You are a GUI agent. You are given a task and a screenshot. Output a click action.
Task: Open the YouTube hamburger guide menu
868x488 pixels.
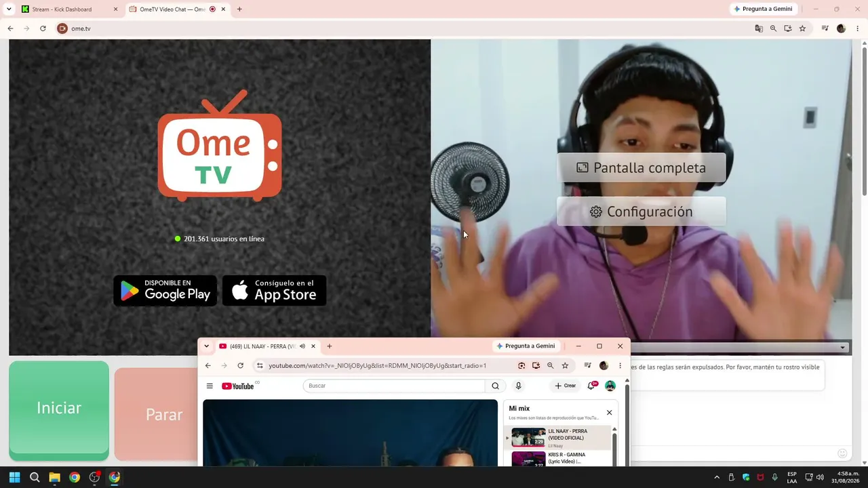[210, 386]
